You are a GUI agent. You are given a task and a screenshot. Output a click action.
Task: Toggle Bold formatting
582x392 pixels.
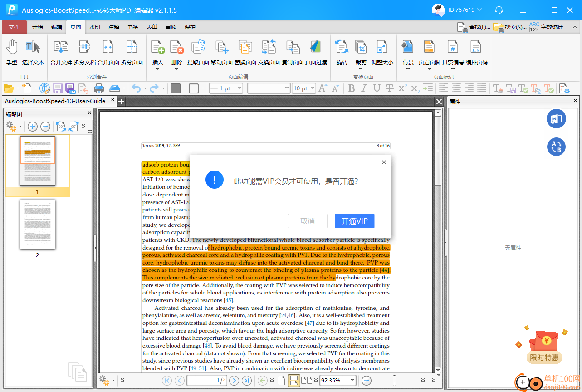352,88
